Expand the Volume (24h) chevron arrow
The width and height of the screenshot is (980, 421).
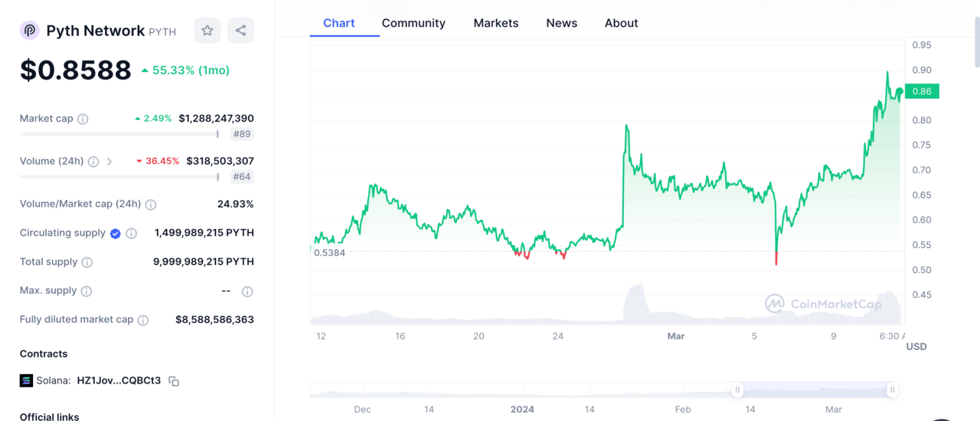click(109, 162)
